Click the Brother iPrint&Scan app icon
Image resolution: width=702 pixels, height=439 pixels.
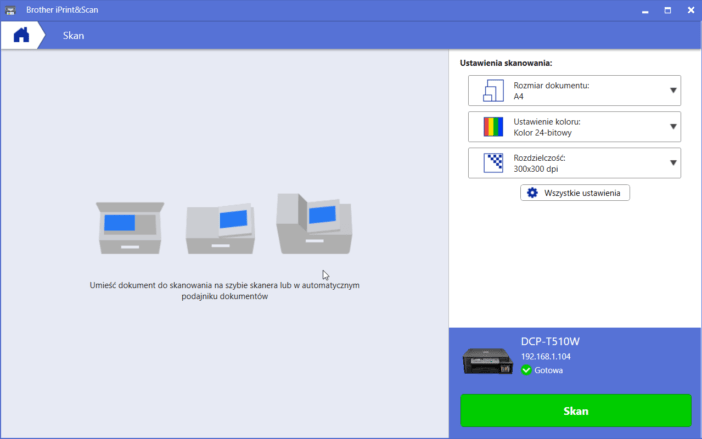pyautogui.click(x=10, y=10)
